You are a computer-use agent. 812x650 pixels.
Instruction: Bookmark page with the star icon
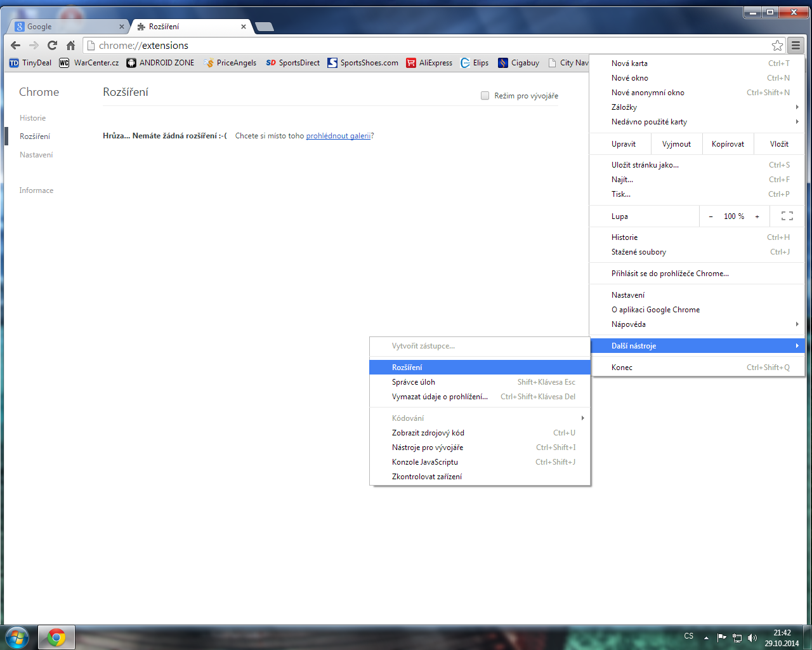click(x=777, y=45)
